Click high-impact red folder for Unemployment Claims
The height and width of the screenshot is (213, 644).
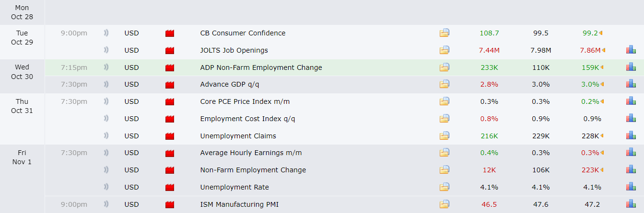tap(169, 136)
